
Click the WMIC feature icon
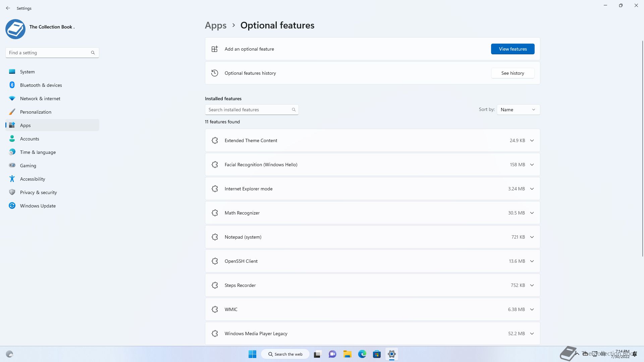[215, 309]
